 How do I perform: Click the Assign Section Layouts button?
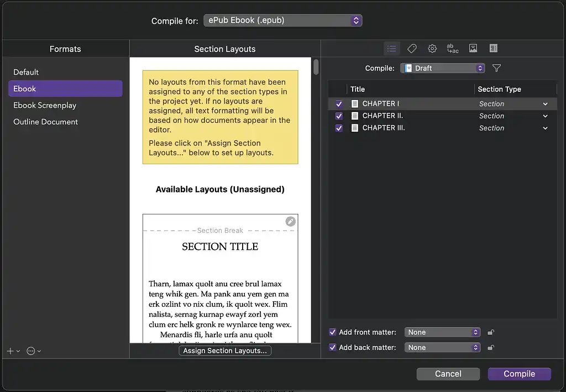pos(224,350)
